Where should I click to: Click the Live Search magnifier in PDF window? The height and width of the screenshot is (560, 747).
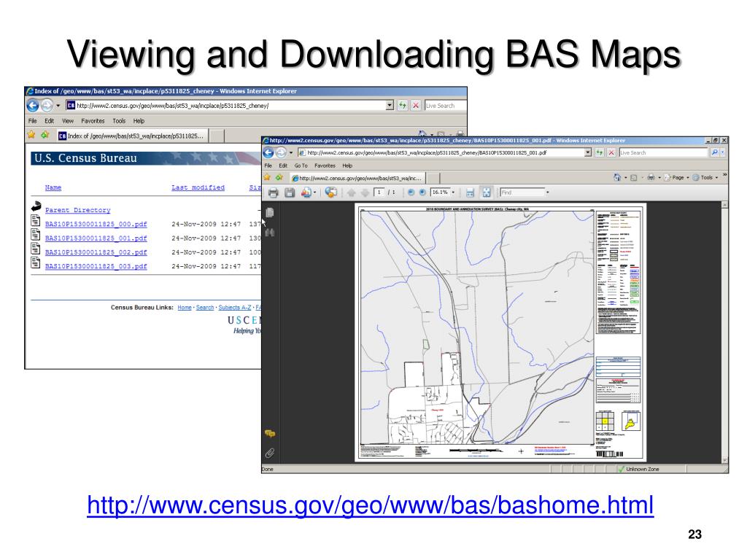(x=714, y=152)
